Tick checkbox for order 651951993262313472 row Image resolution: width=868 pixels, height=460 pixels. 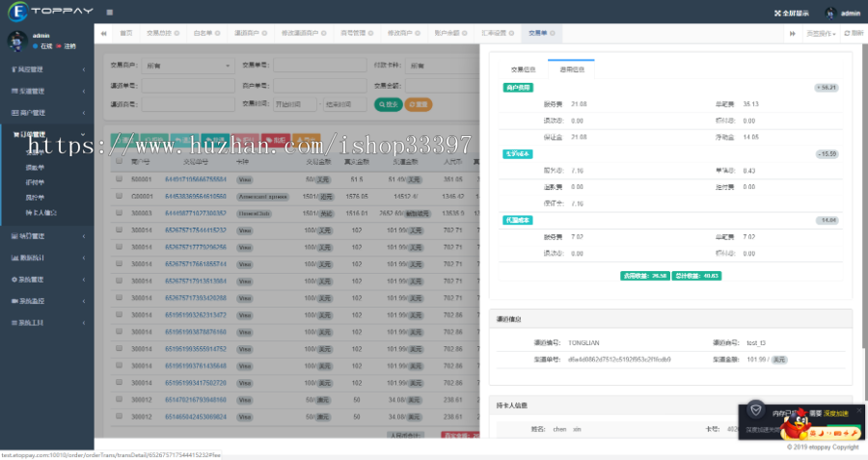(119, 314)
